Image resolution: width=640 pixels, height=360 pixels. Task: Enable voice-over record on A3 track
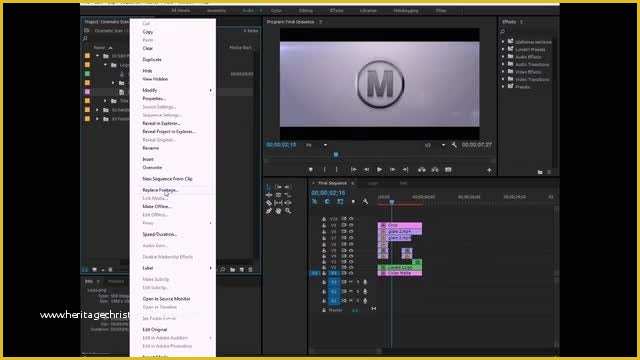pos(365,301)
